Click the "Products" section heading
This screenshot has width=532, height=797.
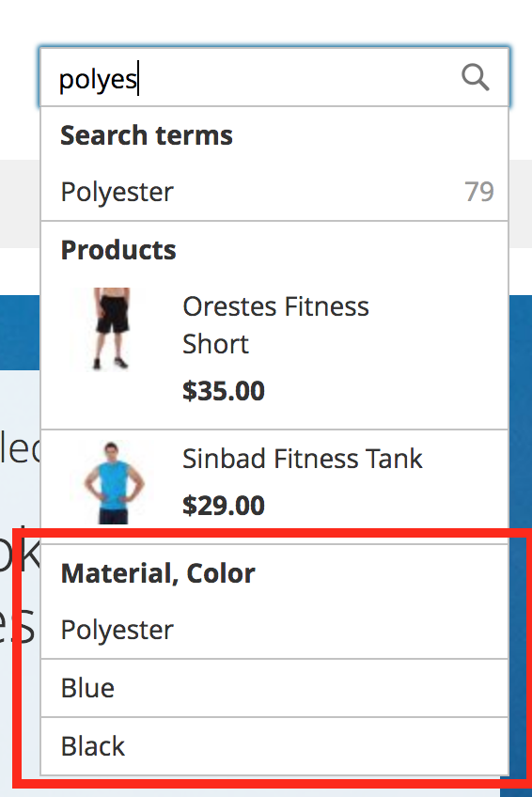(x=118, y=250)
